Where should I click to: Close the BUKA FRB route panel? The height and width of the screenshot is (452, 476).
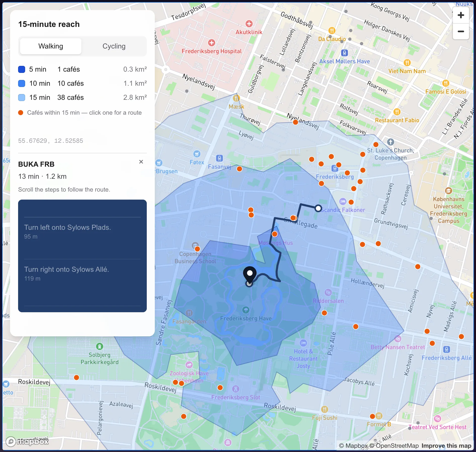click(x=141, y=162)
